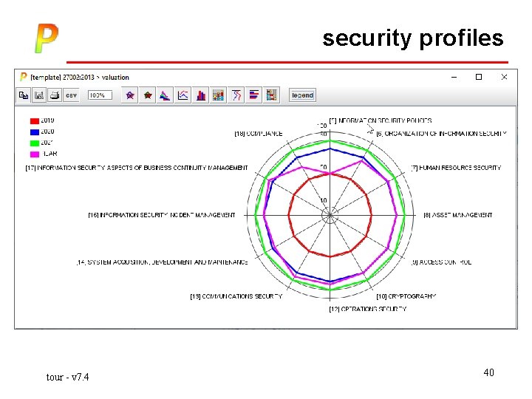Click the slide number 40
This screenshot has height=399, width=532.
point(488,372)
